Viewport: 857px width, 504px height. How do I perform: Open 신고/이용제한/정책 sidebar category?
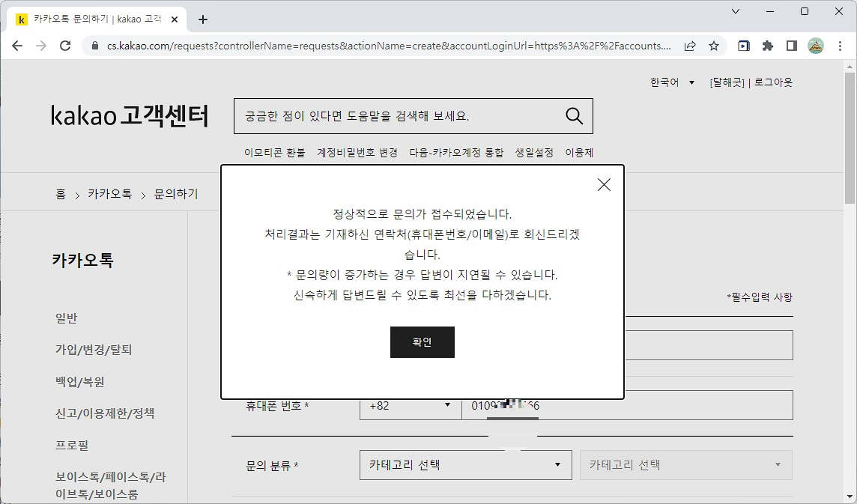105,413
